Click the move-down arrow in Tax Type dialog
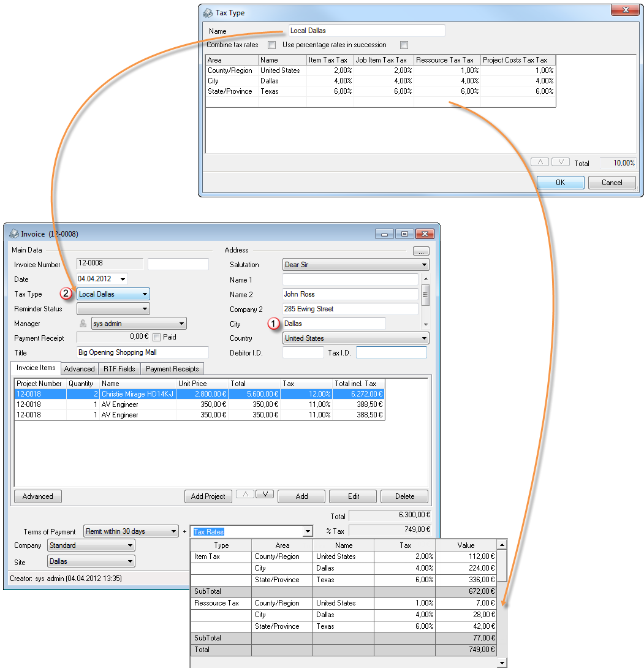 [561, 162]
